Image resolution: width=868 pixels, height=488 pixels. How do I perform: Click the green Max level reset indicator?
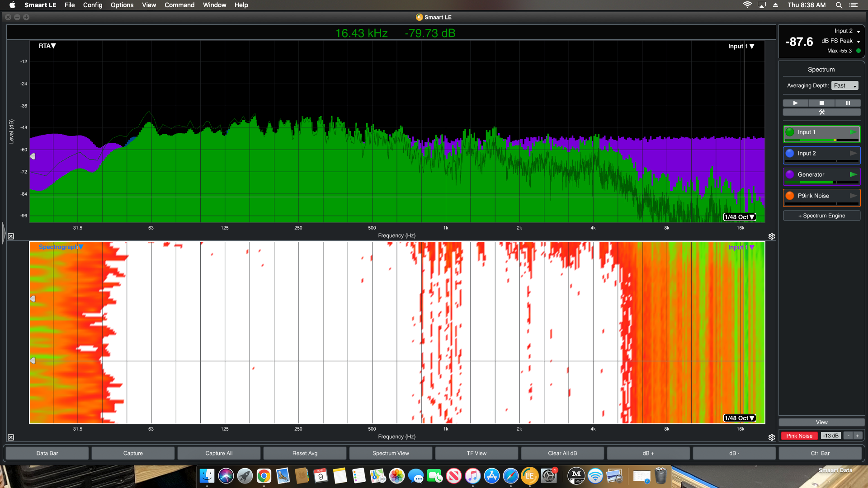point(858,51)
